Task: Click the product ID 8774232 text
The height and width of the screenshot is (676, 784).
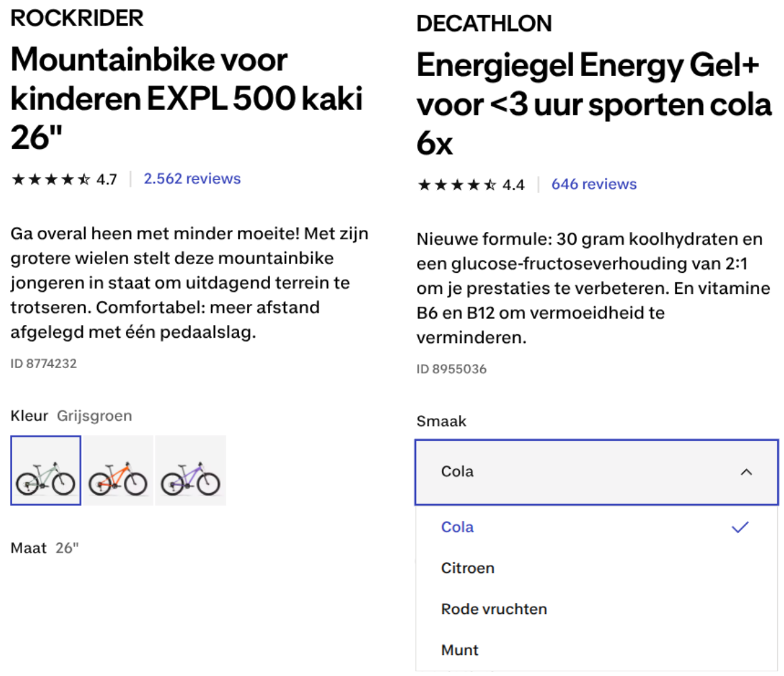Action: click(44, 364)
